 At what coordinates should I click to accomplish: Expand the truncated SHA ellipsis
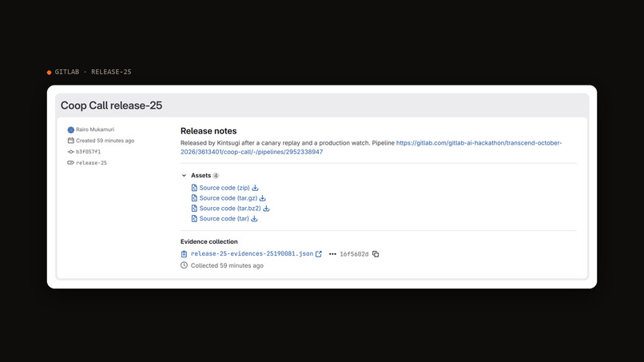coord(332,254)
